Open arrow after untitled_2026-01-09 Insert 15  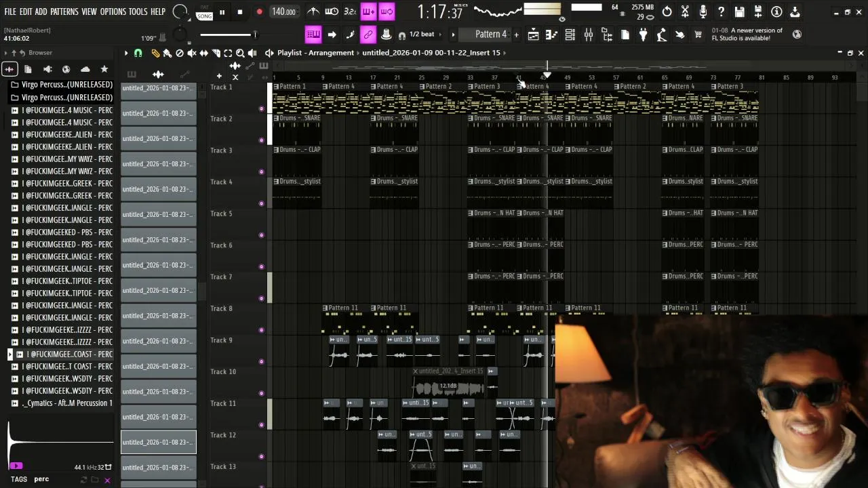coord(506,53)
